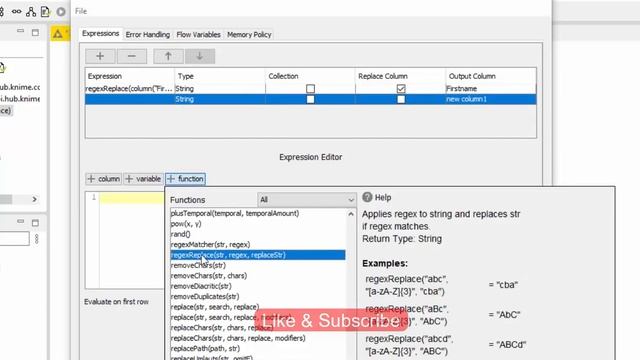Uncheck Replace Column in the Firstname row
The height and width of the screenshot is (360, 640).
401,89
